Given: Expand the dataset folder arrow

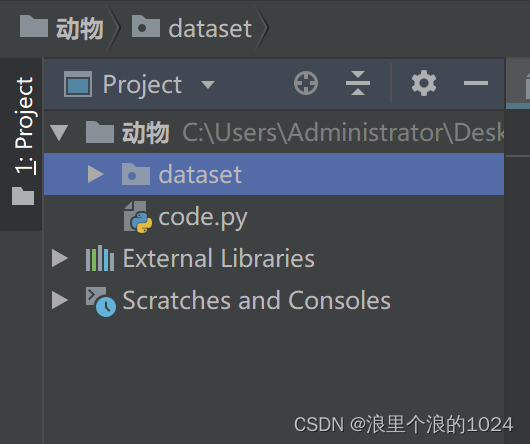Looking at the screenshot, I should (x=95, y=174).
